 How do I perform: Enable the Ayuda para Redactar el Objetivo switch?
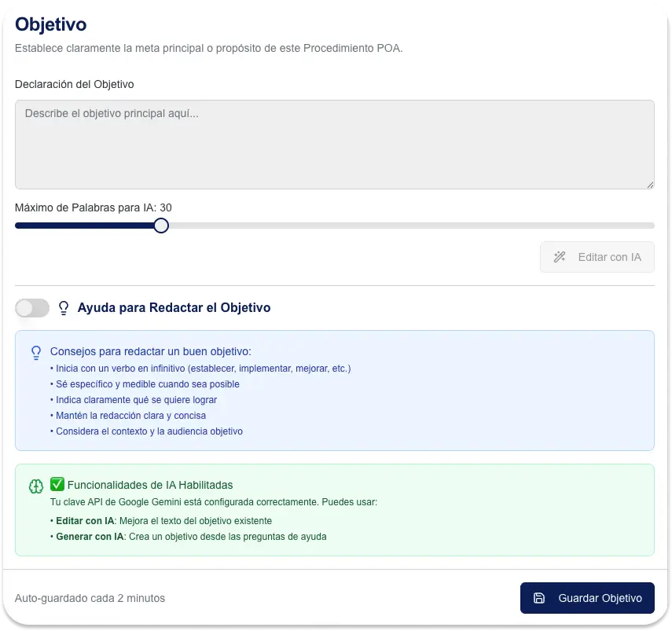pos(32,308)
